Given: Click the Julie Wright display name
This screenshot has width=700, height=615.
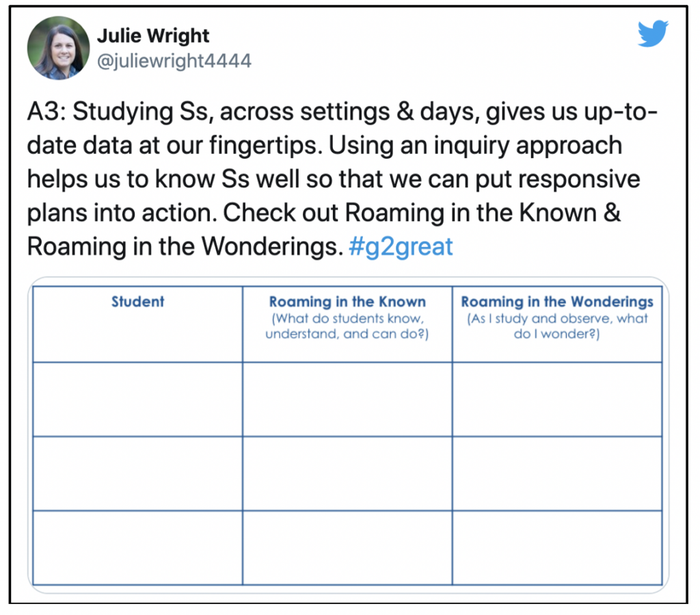Looking at the screenshot, I should coord(153,36).
